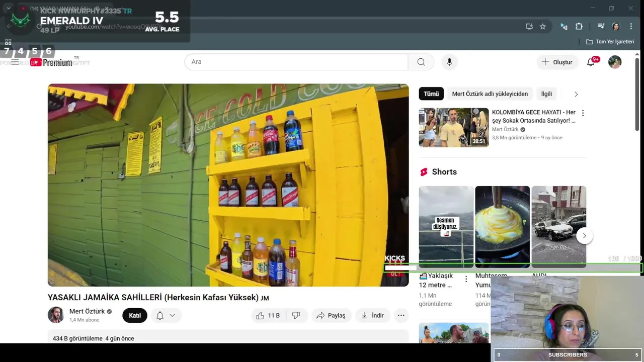Open YouTube notifications bell with 9+ badge
This screenshot has width=644, height=362.
591,62
